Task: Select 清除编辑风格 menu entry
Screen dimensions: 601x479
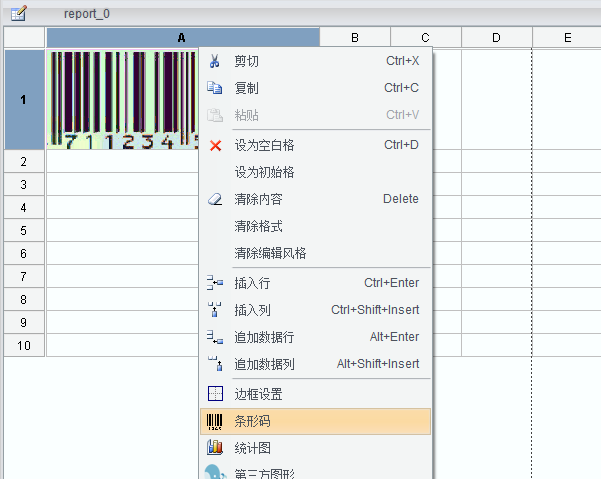Action: click(x=316, y=253)
